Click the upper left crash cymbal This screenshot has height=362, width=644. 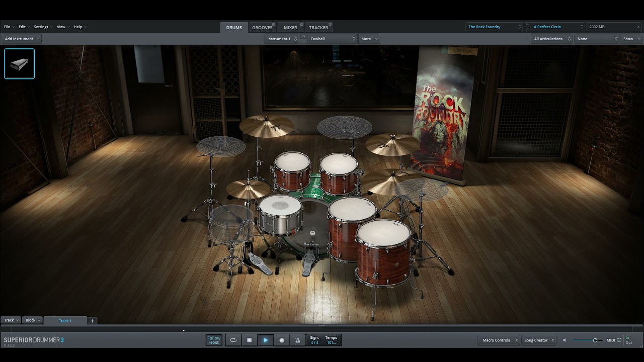(267, 126)
